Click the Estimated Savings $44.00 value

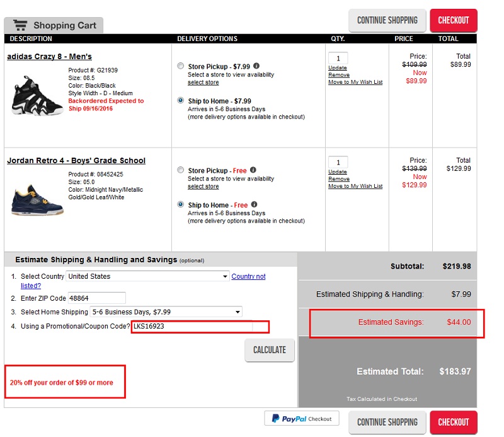coord(459,322)
